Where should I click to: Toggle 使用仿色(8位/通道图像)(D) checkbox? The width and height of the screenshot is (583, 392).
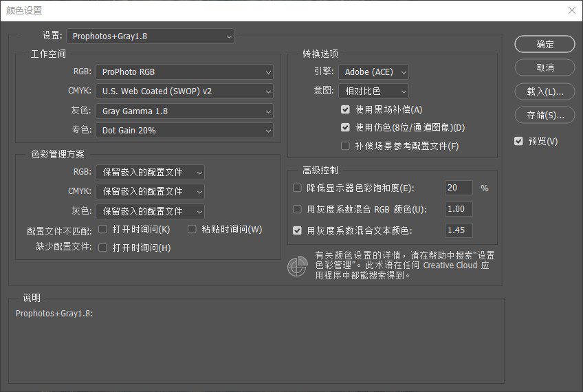(x=345, y=127)
